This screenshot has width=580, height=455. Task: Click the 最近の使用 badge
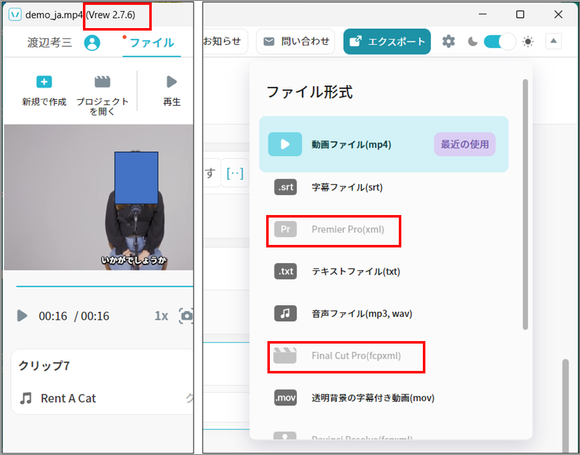(x=465, y=144)
